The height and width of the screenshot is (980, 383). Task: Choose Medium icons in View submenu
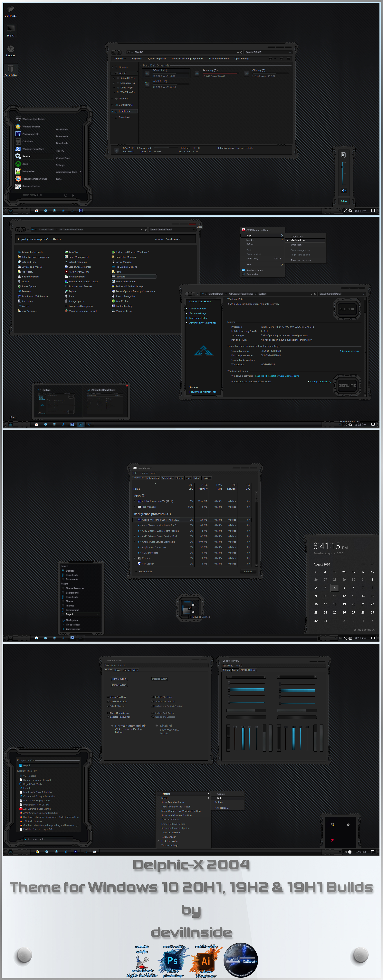click(305, 240)
